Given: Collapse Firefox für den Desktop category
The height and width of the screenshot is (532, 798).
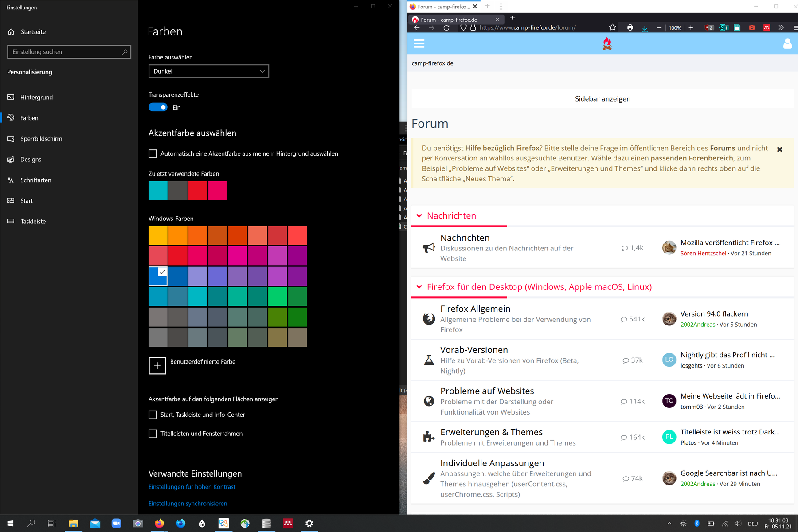Looking at the screenshot, I should coord(419,287).
